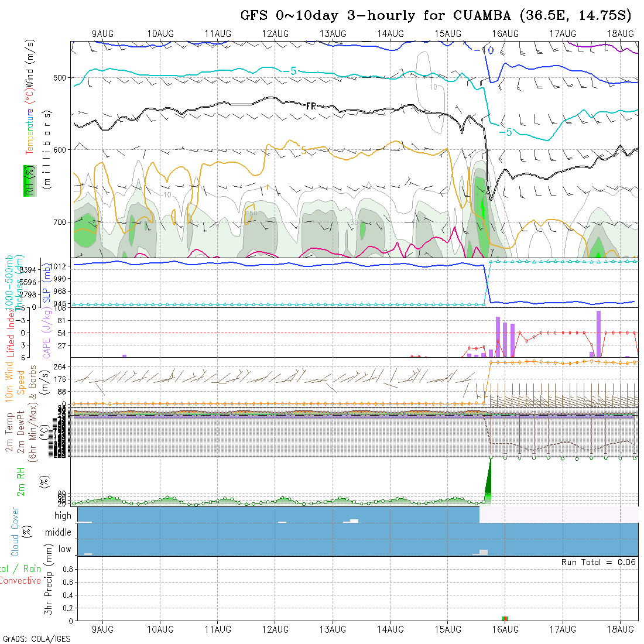Screen dimensions: 644x644
Task: Select the 600 millibar pressure label
Action: coord(59,150)
